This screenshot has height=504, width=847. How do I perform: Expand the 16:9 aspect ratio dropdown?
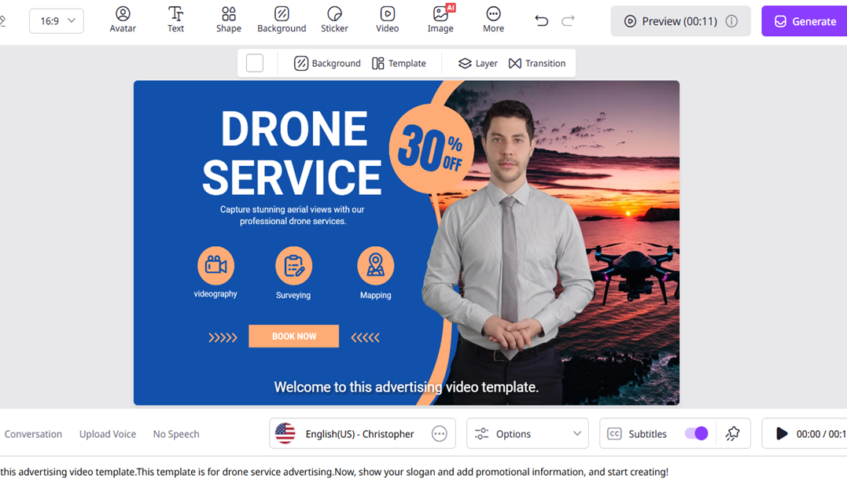(x=57, y=21)
